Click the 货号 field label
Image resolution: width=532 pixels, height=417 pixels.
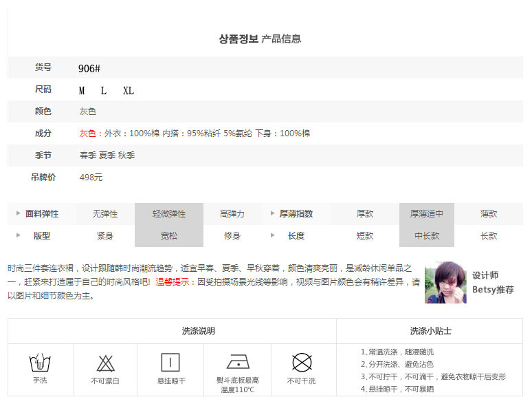point(43,67)
